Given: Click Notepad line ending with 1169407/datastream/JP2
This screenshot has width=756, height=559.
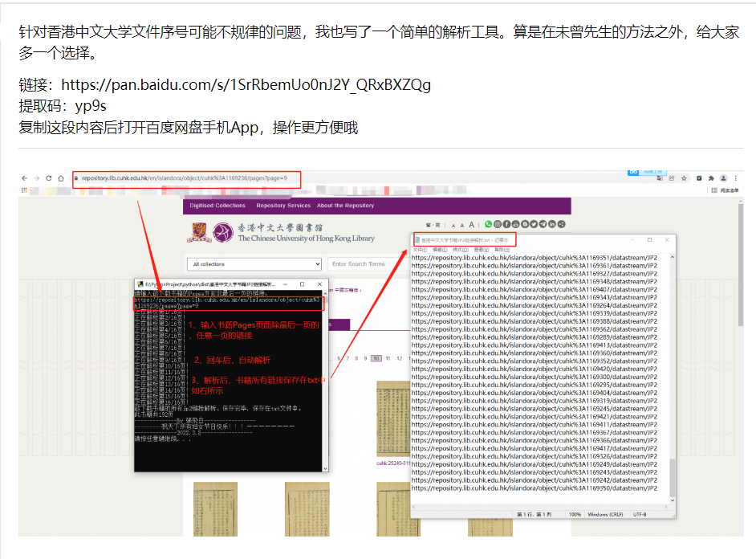Looking at the screenshot, I should [x=534, y=290].
